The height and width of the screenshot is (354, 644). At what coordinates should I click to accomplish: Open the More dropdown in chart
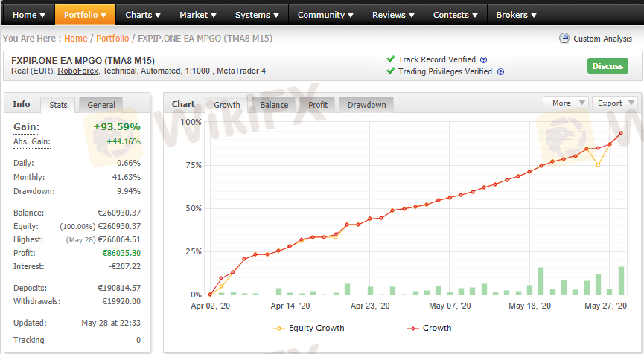pyautogui.click(x=565, y=103)
